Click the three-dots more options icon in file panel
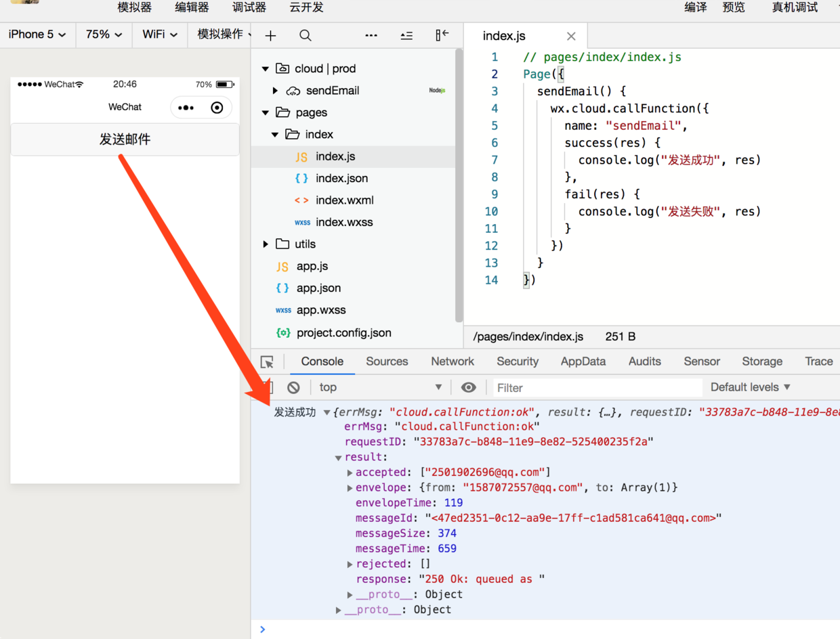The height and width of the screenshot is (639, 840). 371,36
